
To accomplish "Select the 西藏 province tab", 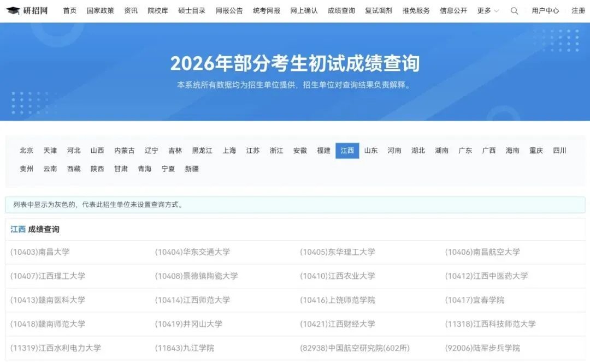I will click(74, 169).
